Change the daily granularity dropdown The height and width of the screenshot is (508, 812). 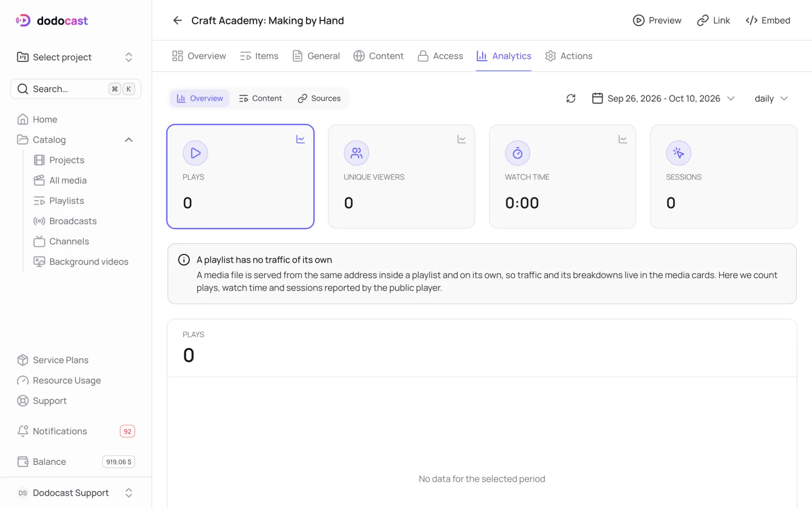(x=771, y=99)
